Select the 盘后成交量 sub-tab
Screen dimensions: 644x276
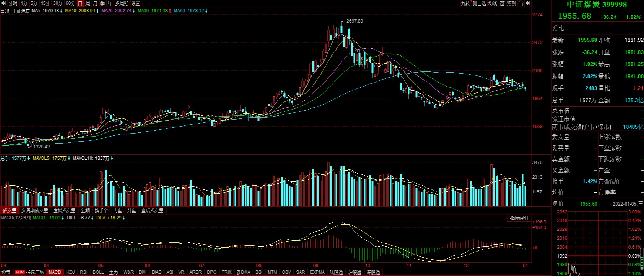click(152, 211)
